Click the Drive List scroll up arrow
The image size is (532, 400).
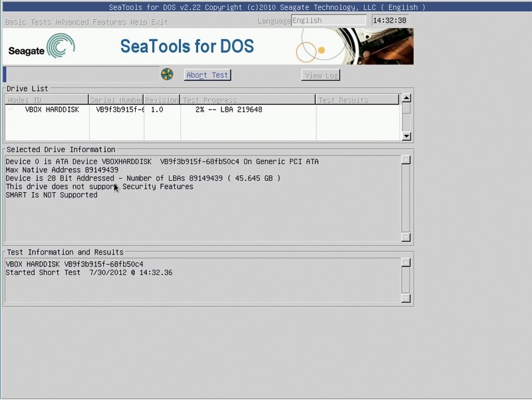406,98
